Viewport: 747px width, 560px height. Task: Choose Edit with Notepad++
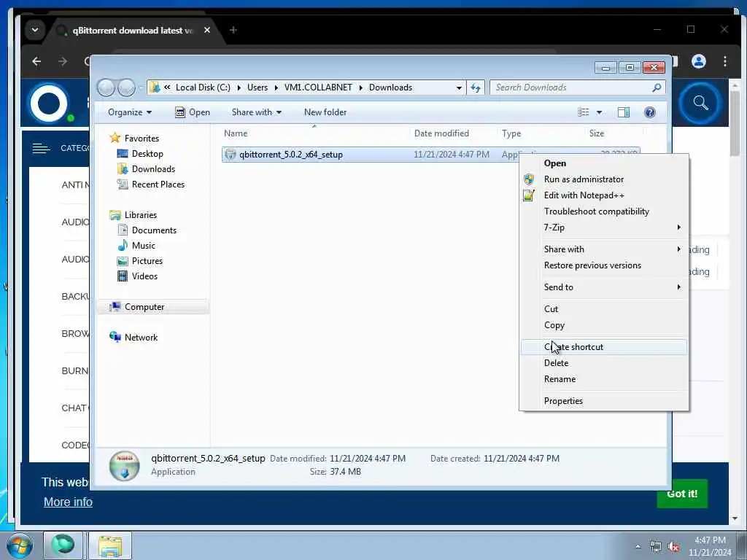point(584,195)
